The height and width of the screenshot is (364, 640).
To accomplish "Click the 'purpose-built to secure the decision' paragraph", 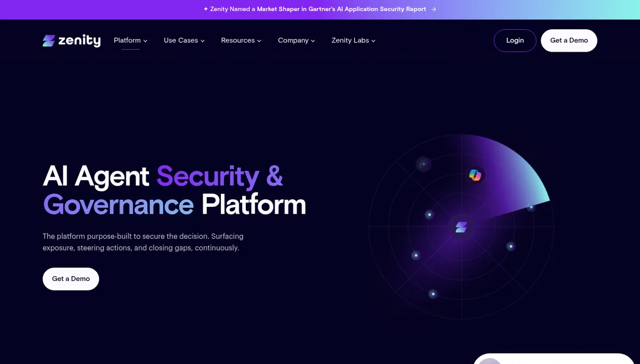I will click(143, 242).
